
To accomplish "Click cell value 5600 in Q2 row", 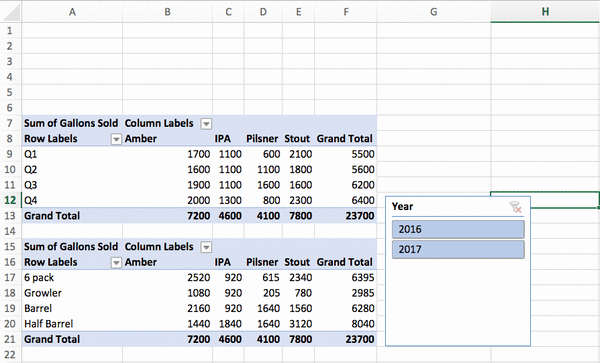I will coord(363,169).
